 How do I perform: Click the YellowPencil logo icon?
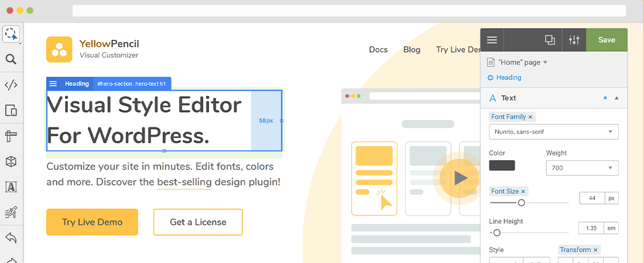[59, 49]
